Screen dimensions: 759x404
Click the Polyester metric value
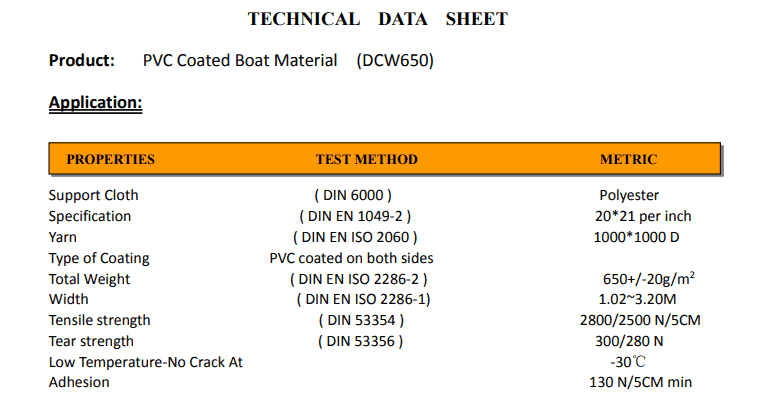(x=629, y=195)
